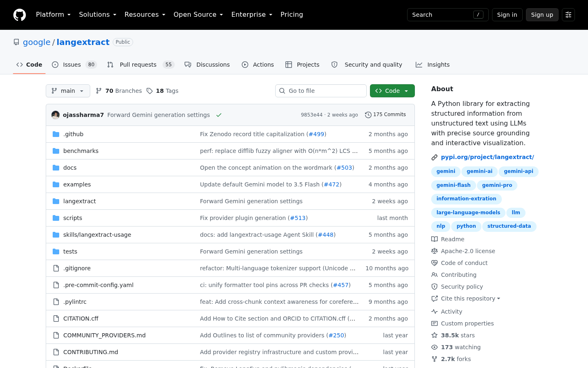Go to Pricing page
This screenshot has width=588, height=368.
coord(292,15)
